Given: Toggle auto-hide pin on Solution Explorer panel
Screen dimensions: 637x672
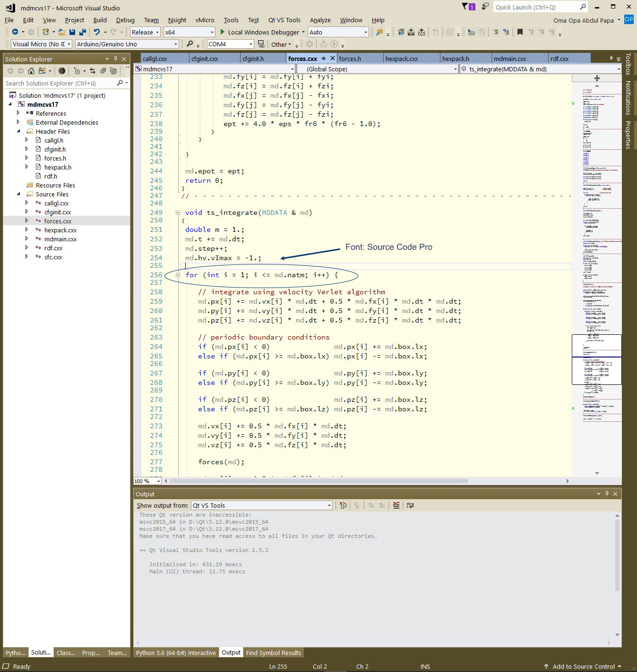Looking at the screenshot, I should pos(115,59).
